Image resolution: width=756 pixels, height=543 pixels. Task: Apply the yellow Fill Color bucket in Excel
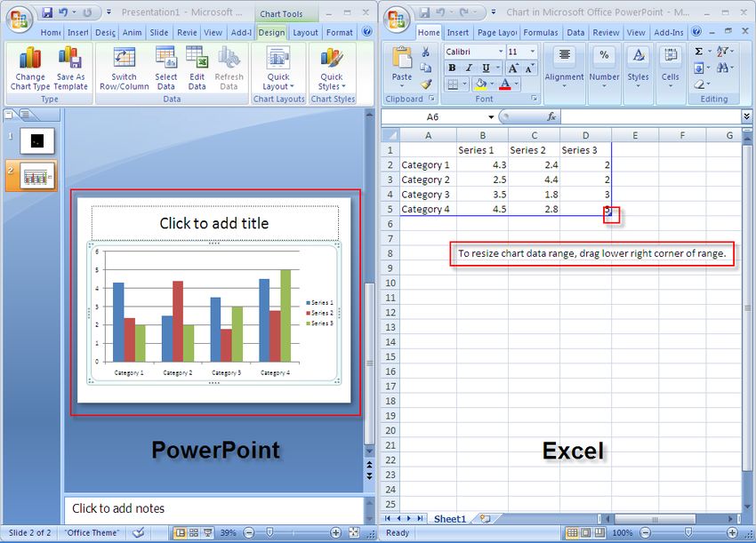point(480,84)
